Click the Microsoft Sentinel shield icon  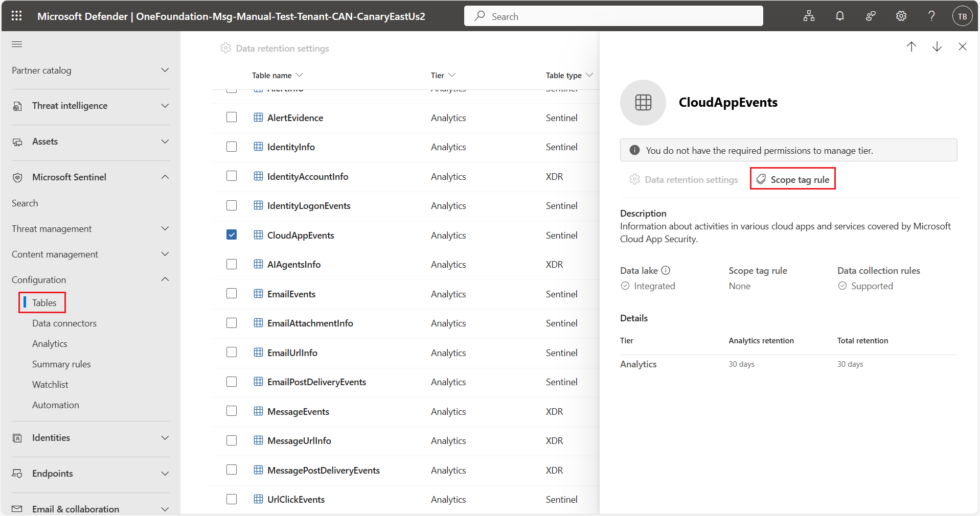(x=17, y=178)
